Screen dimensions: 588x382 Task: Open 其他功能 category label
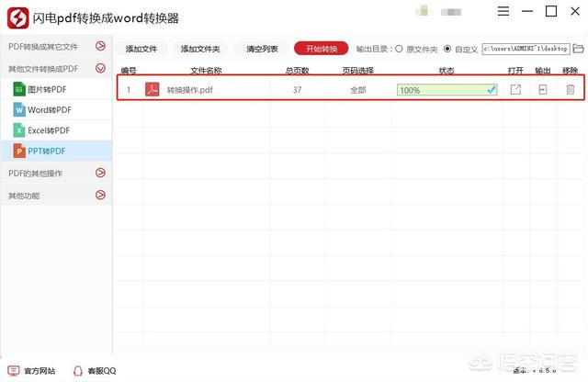(x=24, y=196)
